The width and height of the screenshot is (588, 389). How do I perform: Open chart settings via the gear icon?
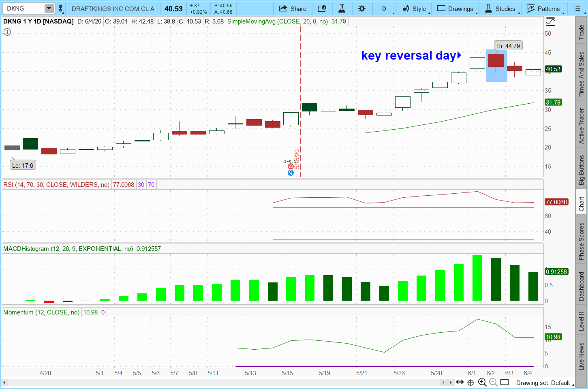click(362, 9)
